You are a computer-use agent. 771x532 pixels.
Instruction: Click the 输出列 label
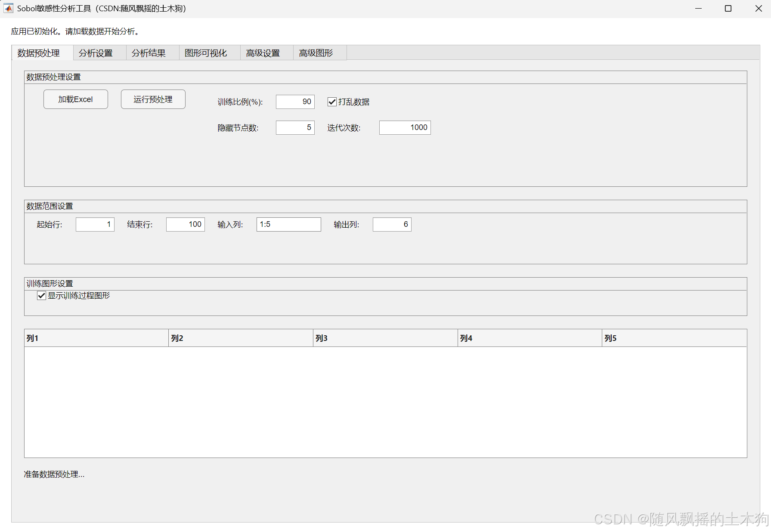tap(347, 225)
